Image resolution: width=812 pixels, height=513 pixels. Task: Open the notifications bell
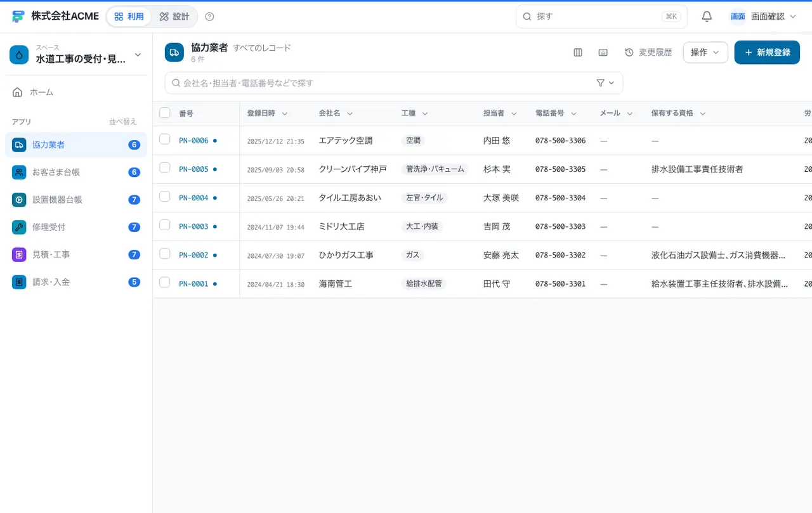[x=707, y=16]
